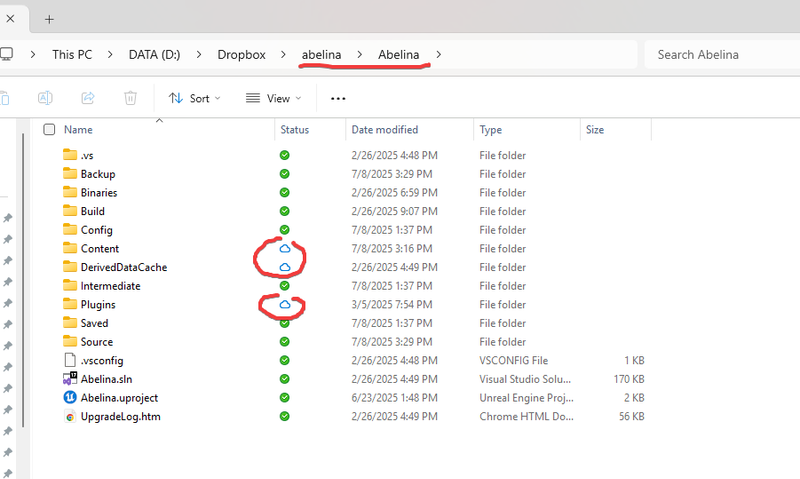This screenshot has width=800, height=479.
Task: Toggle the select-all checkbox beside Name
Action: pos(49,130)
